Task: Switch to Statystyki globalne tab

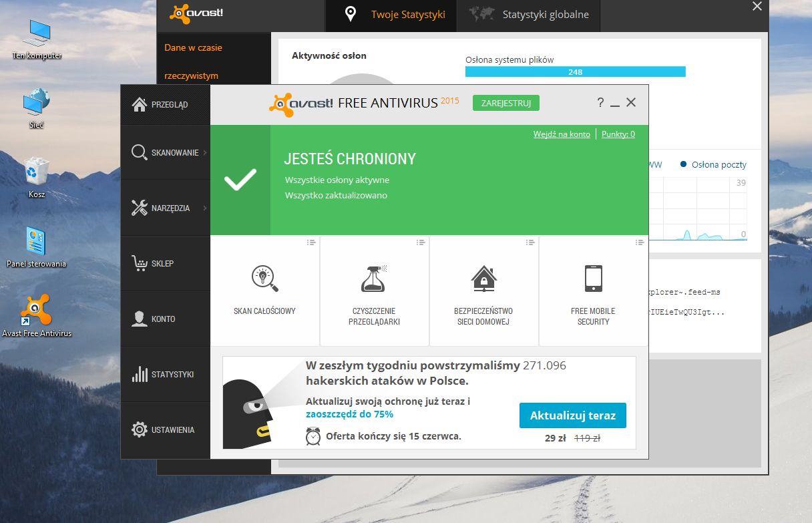Action: [528, 15]
